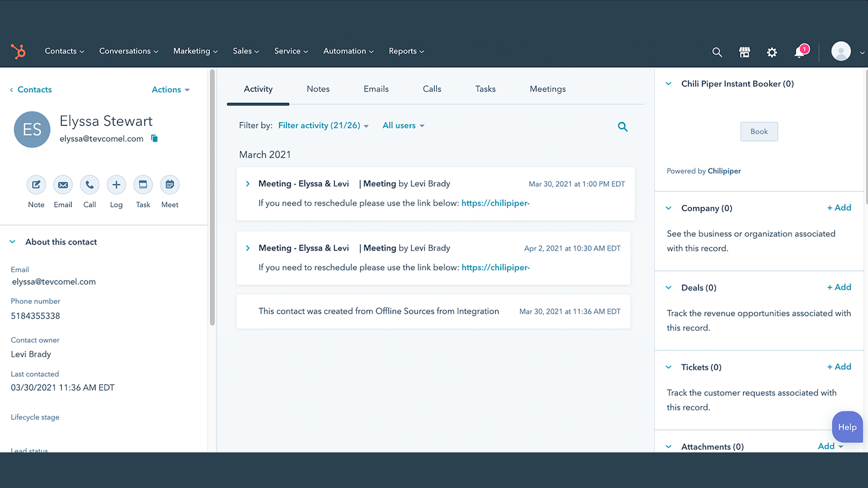Collapse the Attachments (0) section

tap(668, 446)
